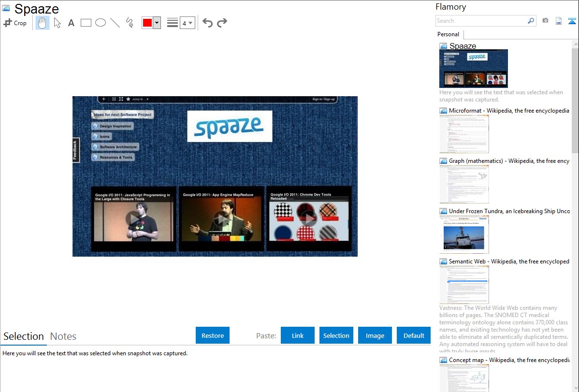Select the Crop tool

tap(15, 23)
